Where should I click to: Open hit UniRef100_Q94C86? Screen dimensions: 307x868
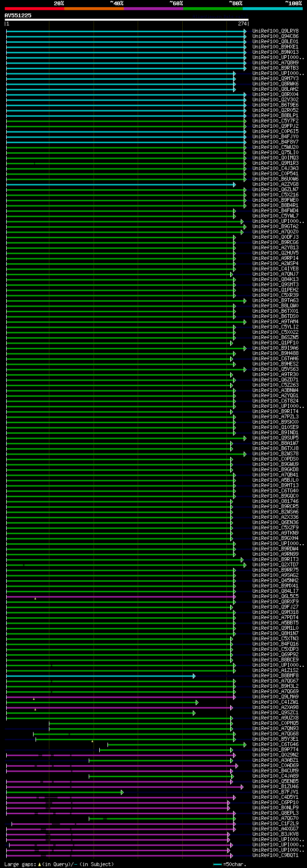275,36
